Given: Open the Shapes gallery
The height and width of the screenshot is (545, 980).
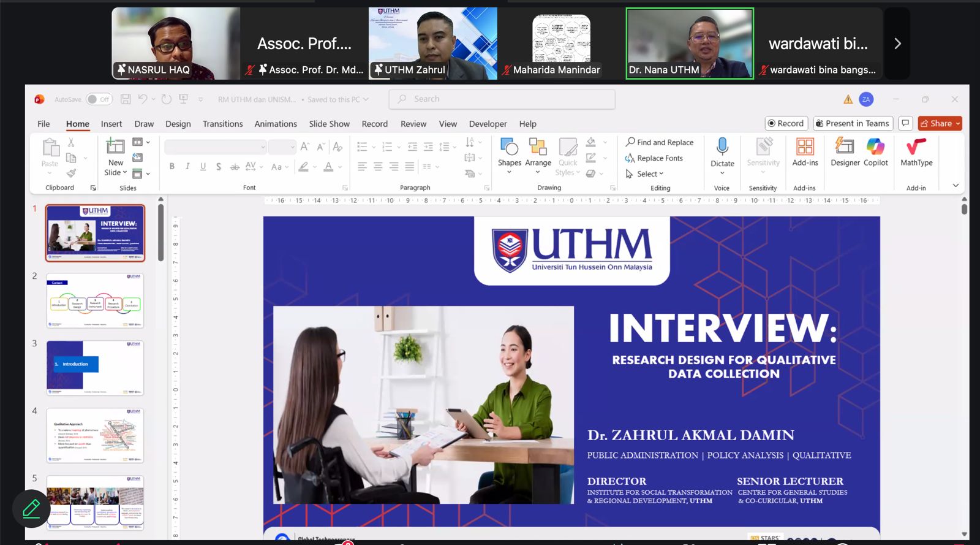Looking at the screenshot, I should tap(509, 147).
